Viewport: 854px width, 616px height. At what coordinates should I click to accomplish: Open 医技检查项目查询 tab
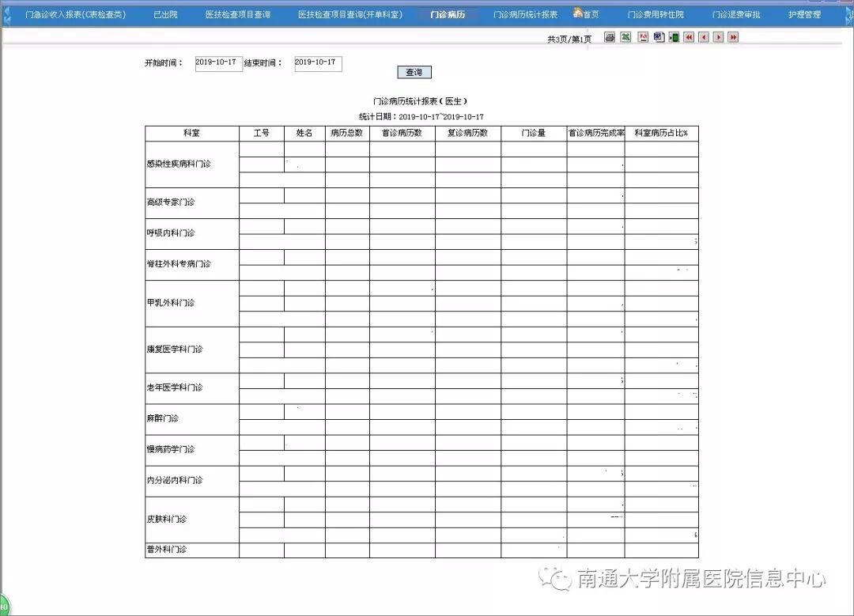(238, 15)
